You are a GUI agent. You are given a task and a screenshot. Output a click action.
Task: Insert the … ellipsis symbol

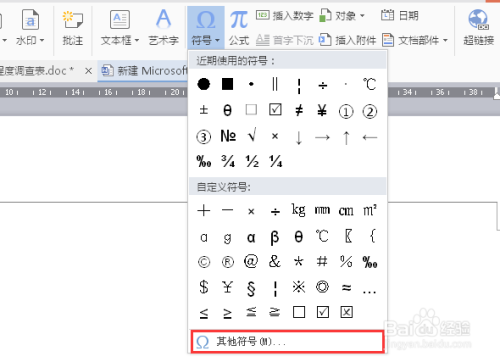(x=370, y=292)
